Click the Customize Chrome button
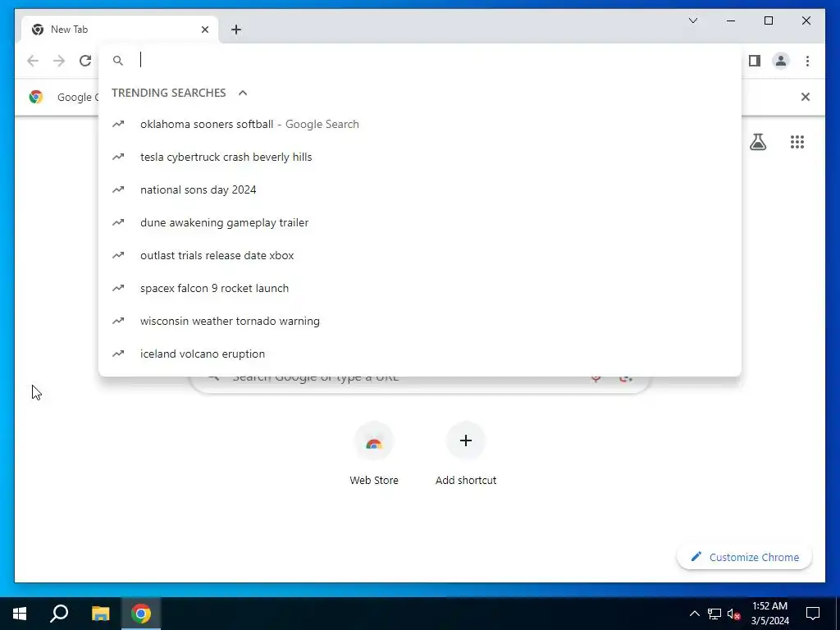Viewport: 840px width, 630px height. pyautogui.click(x=744, y=557)
